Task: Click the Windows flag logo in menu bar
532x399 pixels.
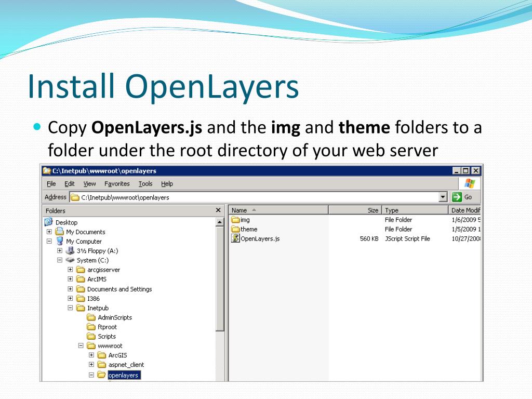Action: [x=470, y=183]
